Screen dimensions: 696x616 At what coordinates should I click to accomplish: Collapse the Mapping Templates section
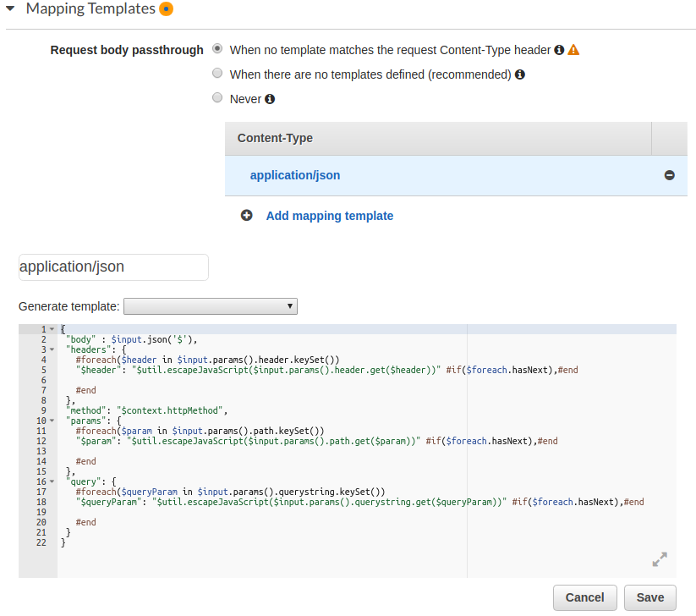11,9
